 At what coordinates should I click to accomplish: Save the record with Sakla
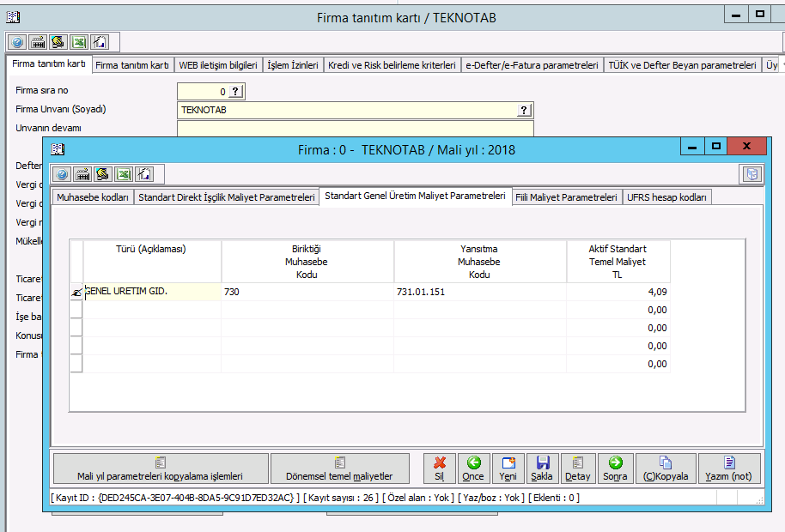pyautogui.click(x=542, y=469)
